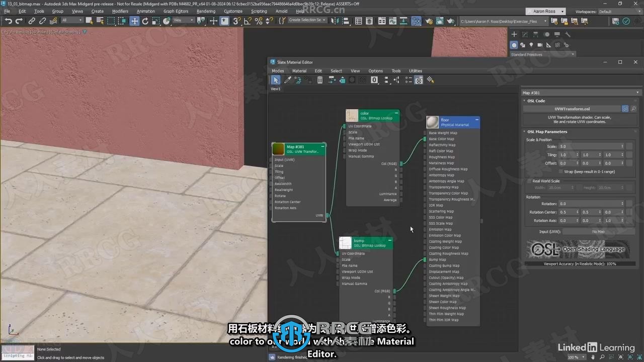Toggle the Parameter Editor icon in Slate editor

pos(419,80)
